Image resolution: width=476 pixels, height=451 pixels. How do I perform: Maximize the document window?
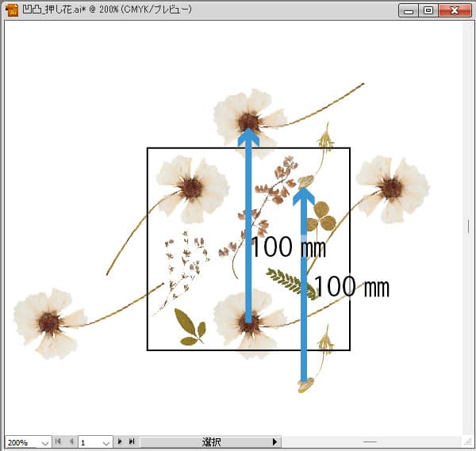click(x=428, y=10)
